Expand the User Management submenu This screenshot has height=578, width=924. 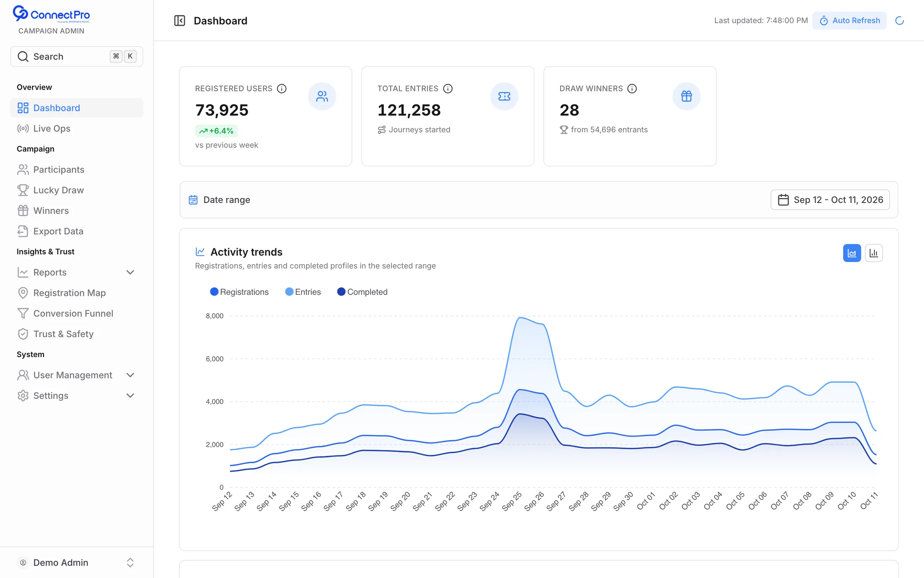(77, 375)
